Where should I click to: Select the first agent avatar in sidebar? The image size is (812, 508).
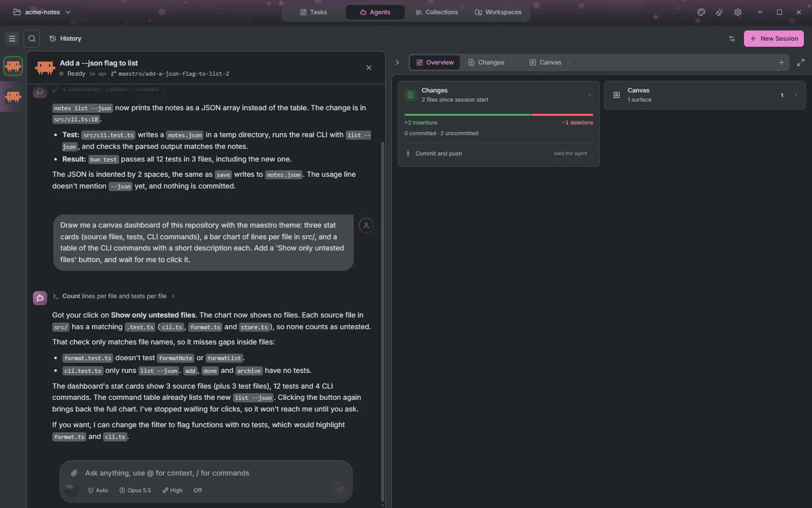[13, 66]
